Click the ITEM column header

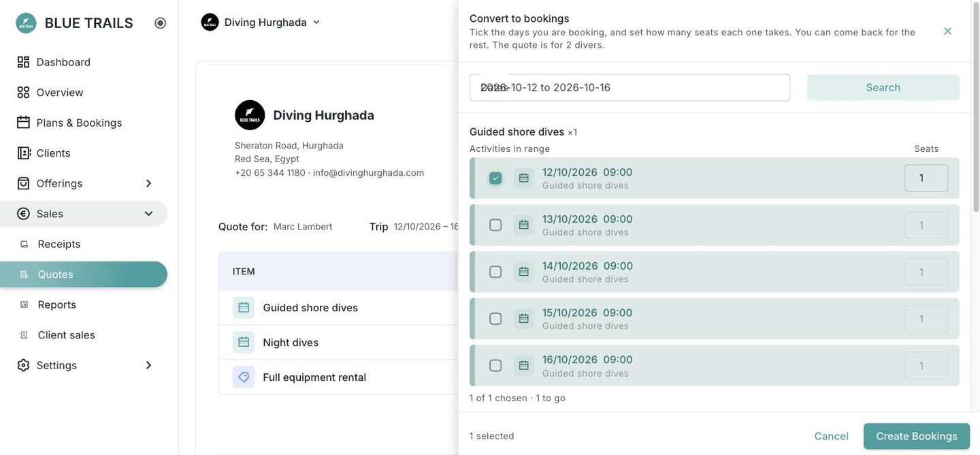tap(244, 272)
